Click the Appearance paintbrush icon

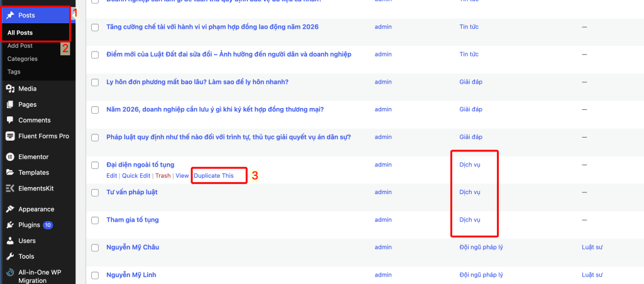coord(10,209)
